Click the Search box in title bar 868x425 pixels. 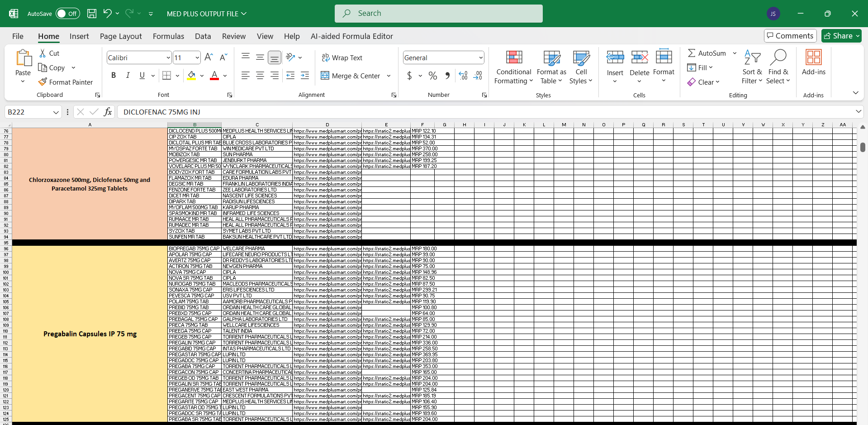pos(438,14)
